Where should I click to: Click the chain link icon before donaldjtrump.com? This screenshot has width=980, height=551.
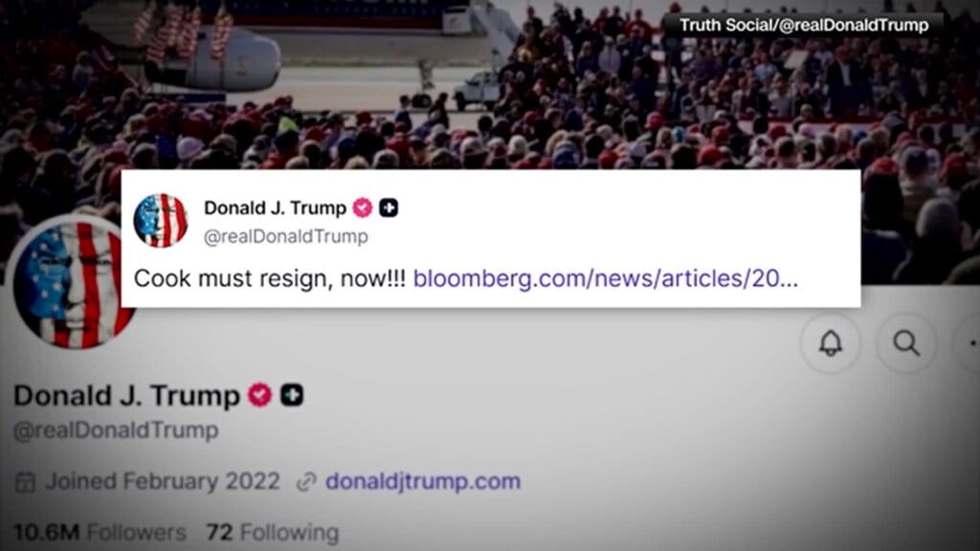(x=306, y=482)
